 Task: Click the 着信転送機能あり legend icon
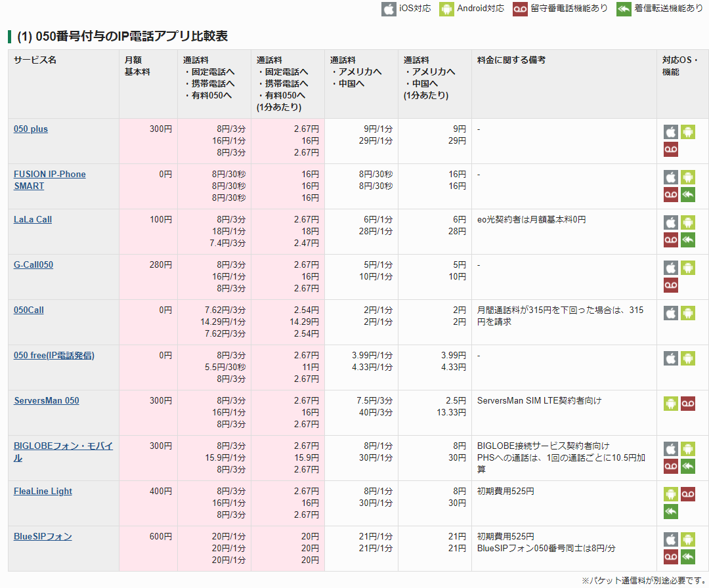pyautogui.click(x=624, y=9)
